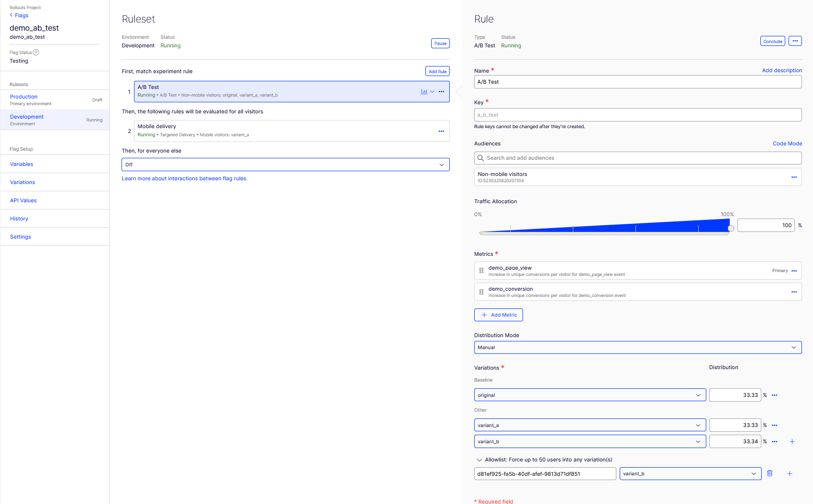Open options for Non-mobile visitors audience

click(x=794, y=177)
